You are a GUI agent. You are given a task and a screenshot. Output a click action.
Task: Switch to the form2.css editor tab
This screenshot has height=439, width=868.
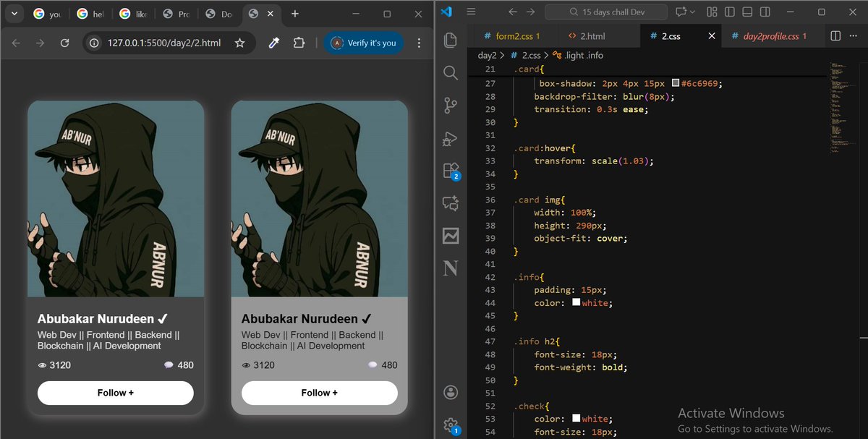(513, 35)
